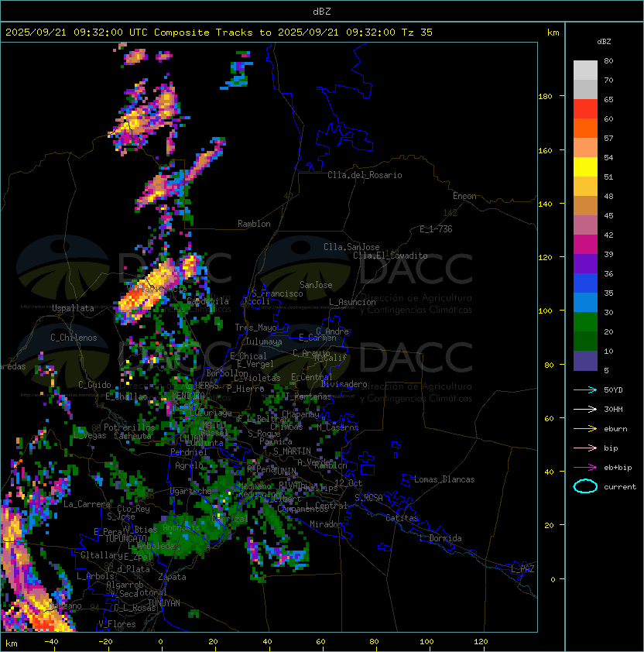Click the magenta eb+bip arrow legend icon
Screen dimensions: 644x652
pos(585,468)
